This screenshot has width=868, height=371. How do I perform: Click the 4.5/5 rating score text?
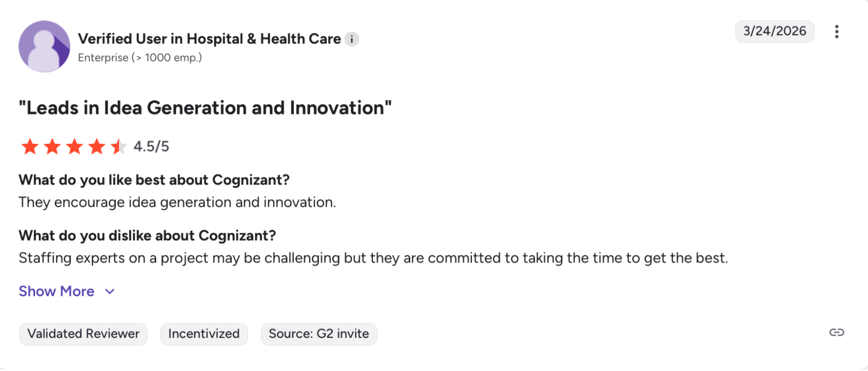point(151,147)
